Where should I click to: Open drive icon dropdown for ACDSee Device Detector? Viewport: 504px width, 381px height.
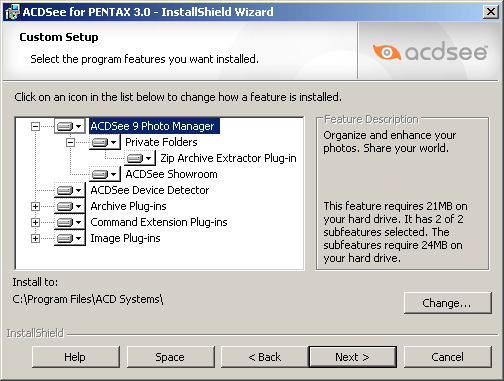[x=69, y=190]
